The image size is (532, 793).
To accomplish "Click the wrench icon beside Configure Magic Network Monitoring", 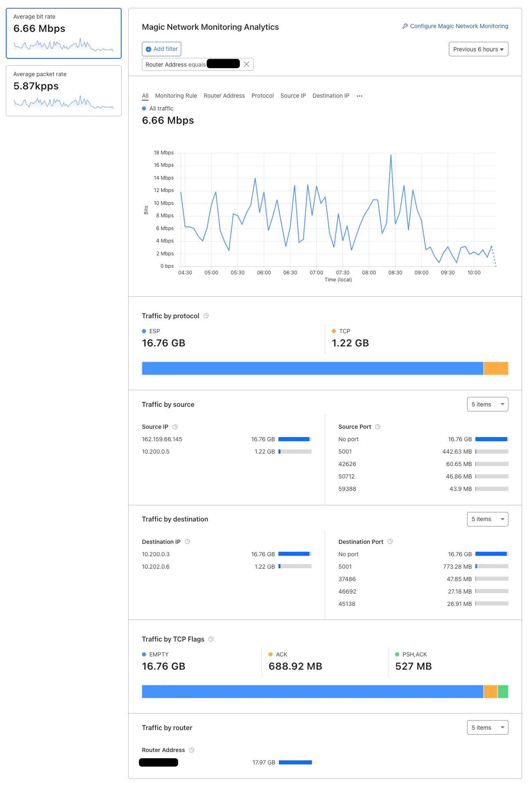I will pyautogui.click(x=405, y=26).
